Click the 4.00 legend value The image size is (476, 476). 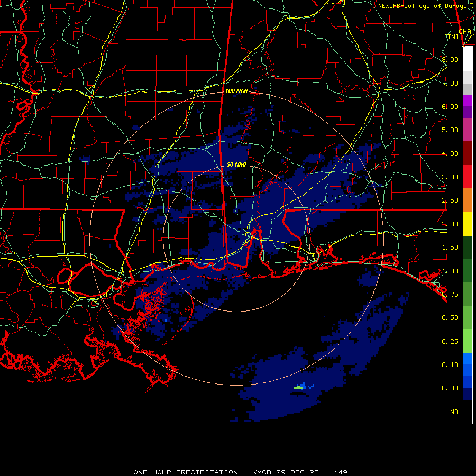pyautogui.click(x=450, y=153)
